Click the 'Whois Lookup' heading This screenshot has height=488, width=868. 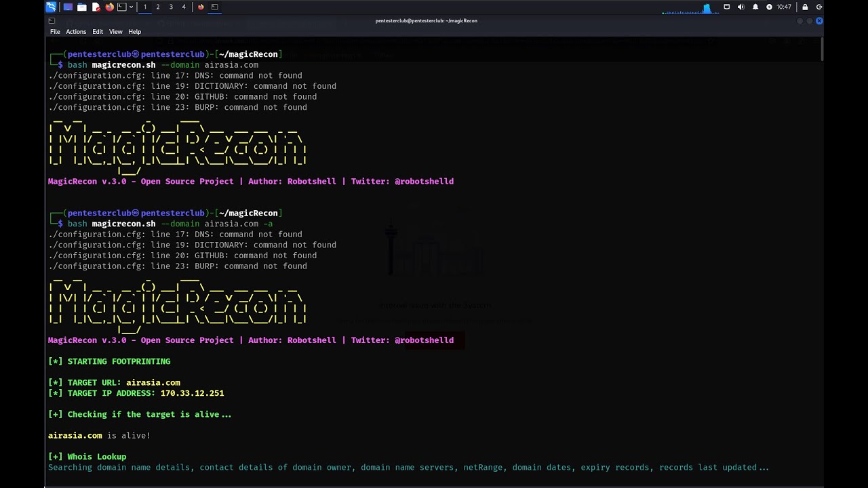(x=87, y=457)
